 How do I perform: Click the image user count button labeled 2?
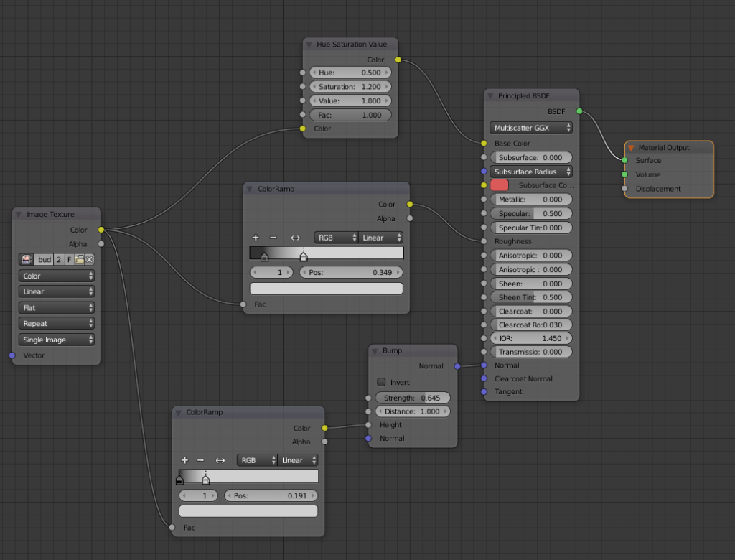tap(59, 259)
